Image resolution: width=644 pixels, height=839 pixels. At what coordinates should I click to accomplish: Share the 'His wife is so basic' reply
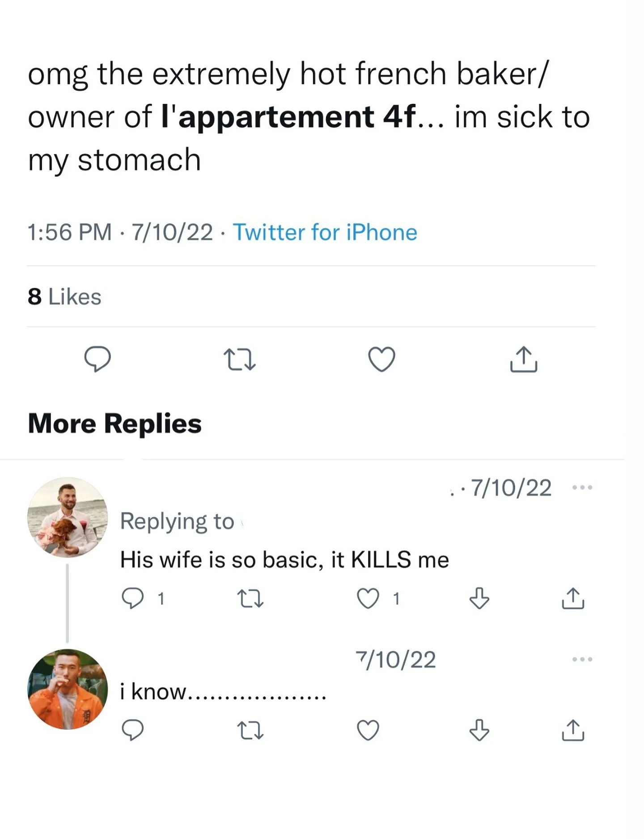[573, 598]
